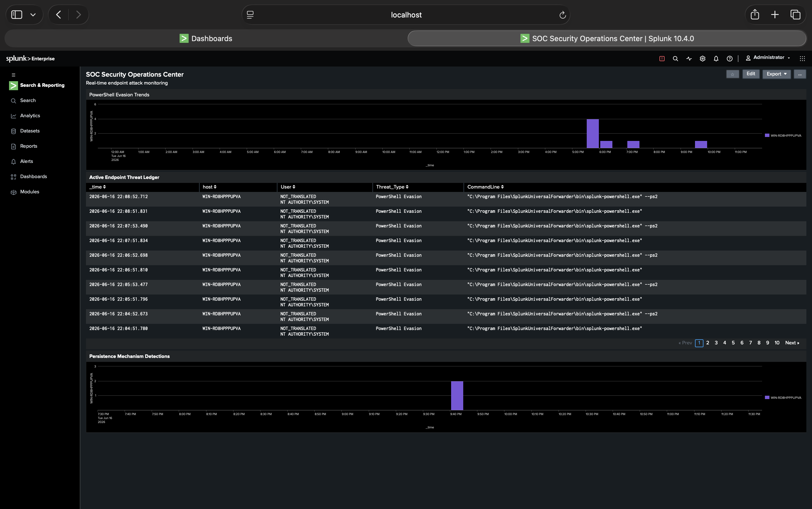Open the more actions ellipsis button
Image resolution: width=812 pixels, height=509 pixels.
click(x=800, y=74)
